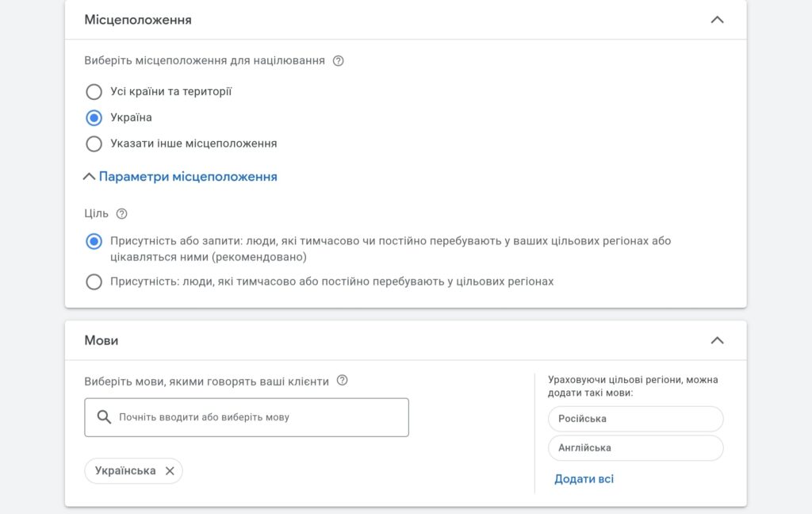
Task: Choose "Указати інше місцеположення" option
Action: tap(94, 144)
